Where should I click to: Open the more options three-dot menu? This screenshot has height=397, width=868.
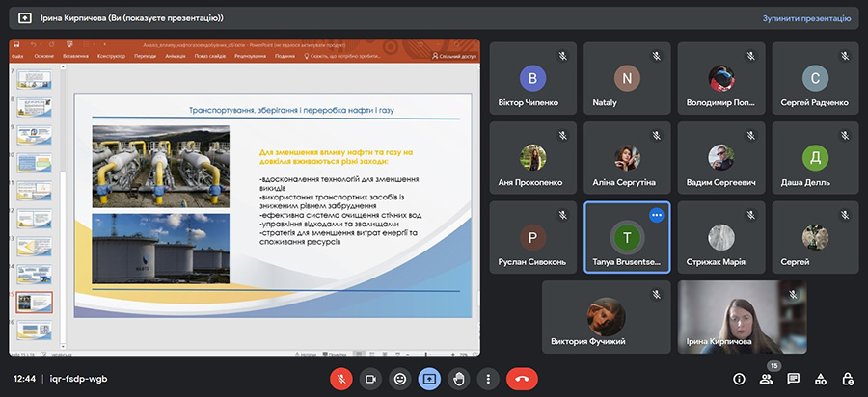click(488, 379)
